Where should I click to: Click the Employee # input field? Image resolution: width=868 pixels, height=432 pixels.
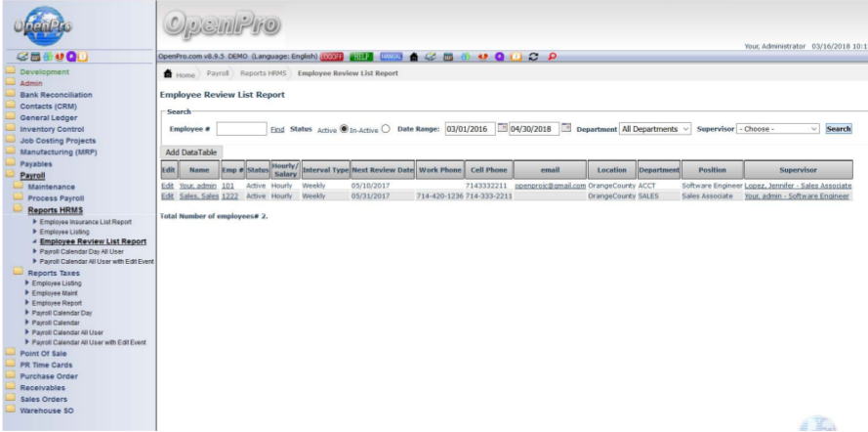pos(241,128)
